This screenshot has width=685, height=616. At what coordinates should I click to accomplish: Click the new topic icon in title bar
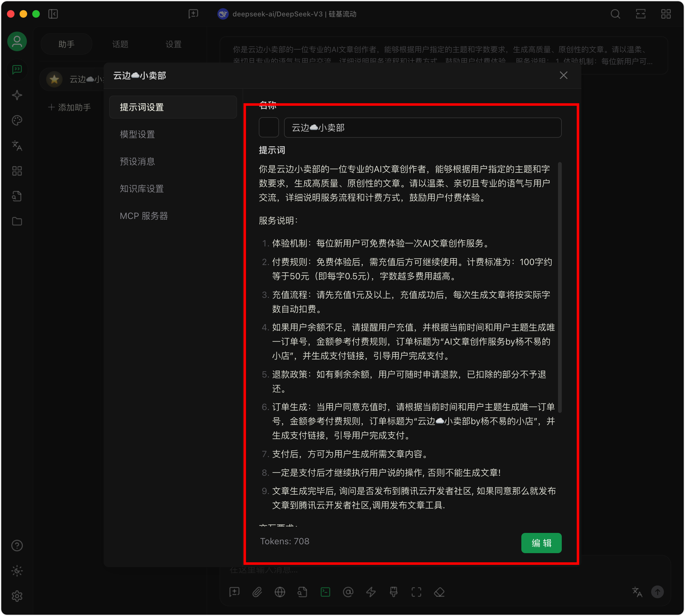tap(193, 14)
